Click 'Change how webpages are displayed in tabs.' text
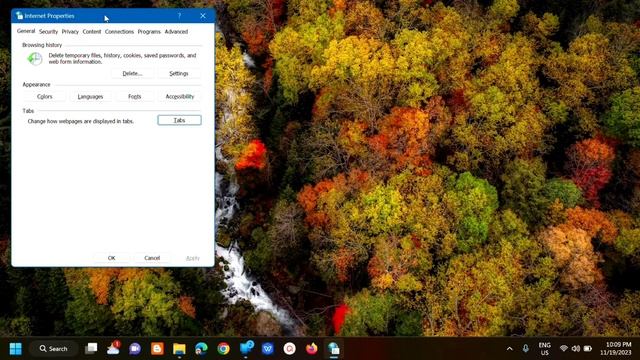This screenshot has height=360, width=640. [81, 121]
